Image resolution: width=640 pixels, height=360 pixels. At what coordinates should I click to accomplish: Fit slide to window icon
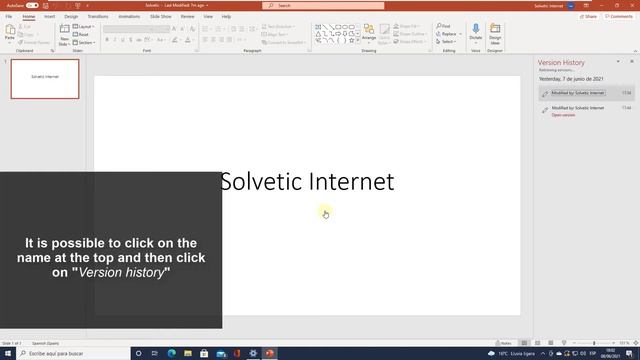(x=636, y=343)
